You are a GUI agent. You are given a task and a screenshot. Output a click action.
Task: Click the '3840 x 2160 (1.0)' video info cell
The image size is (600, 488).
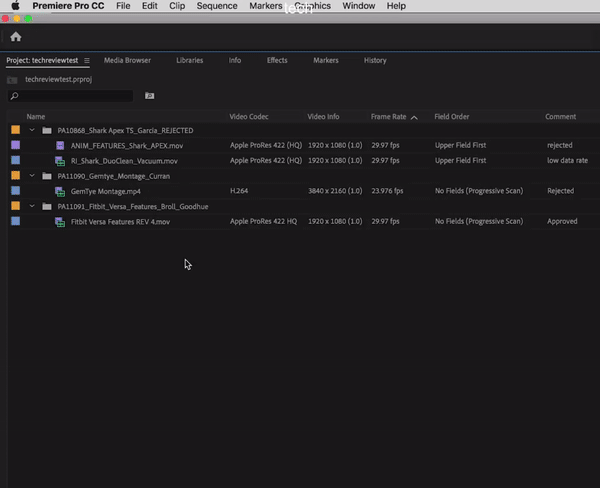pos(335,191)
